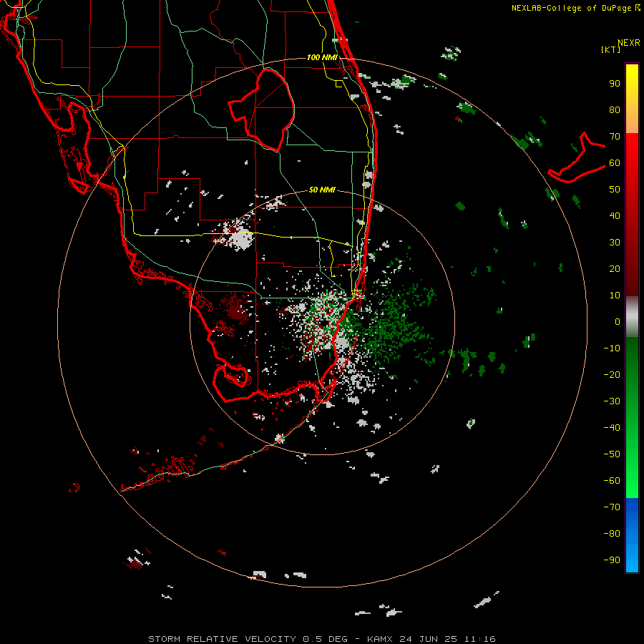The height and width of the screenshot is (644, 644).
Task: Click the 0 value on the velocity scale
Action: 618,321
